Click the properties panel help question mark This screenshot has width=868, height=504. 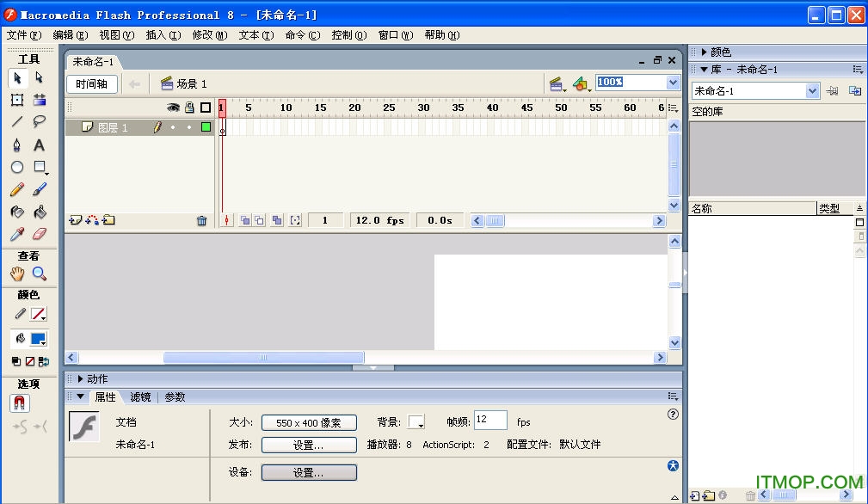pyautogui.click(x=673, y=415)
